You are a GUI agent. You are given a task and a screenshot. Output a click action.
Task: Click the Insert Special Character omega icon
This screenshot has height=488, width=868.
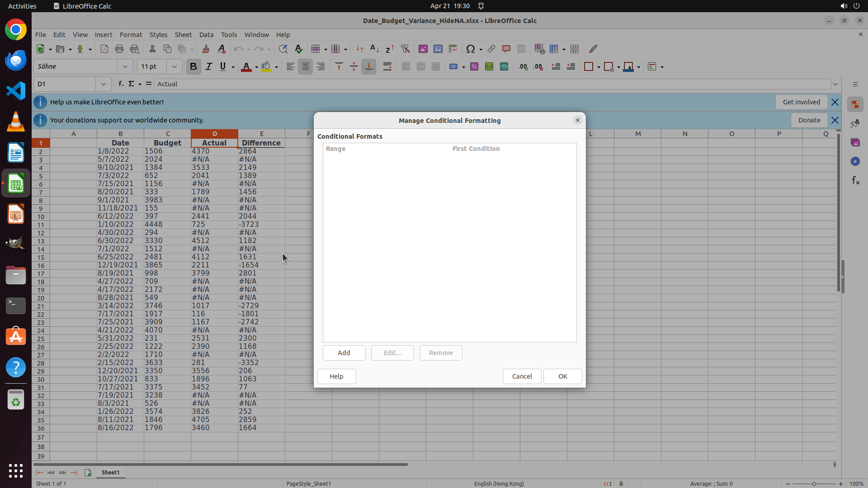pyautogui.click(x=470, y=49)
